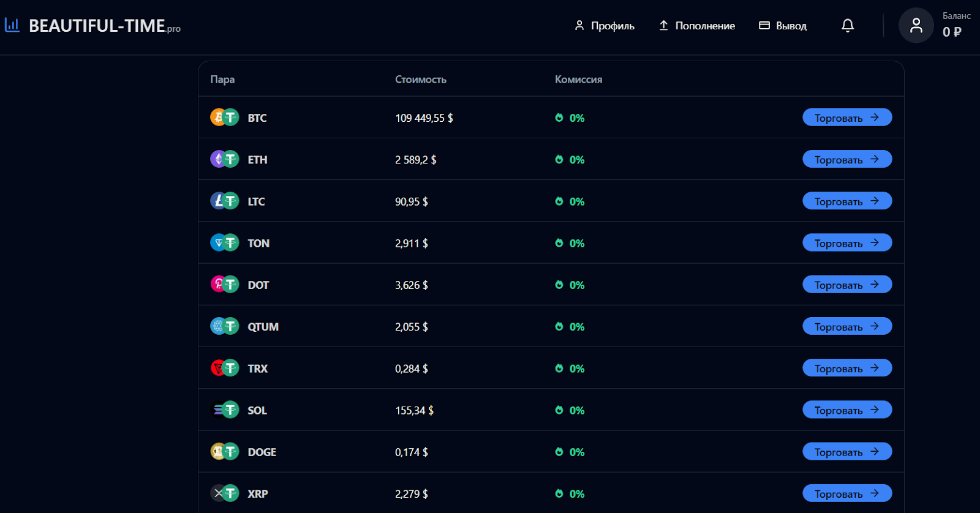
Task: Open the Вывод withdrawal page
Action: [783, 26]
